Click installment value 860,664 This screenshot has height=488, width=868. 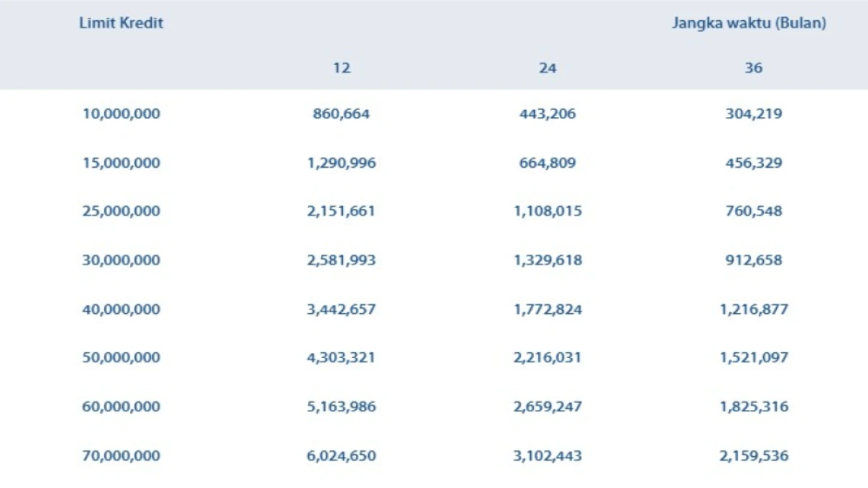(x=341, y=114)
